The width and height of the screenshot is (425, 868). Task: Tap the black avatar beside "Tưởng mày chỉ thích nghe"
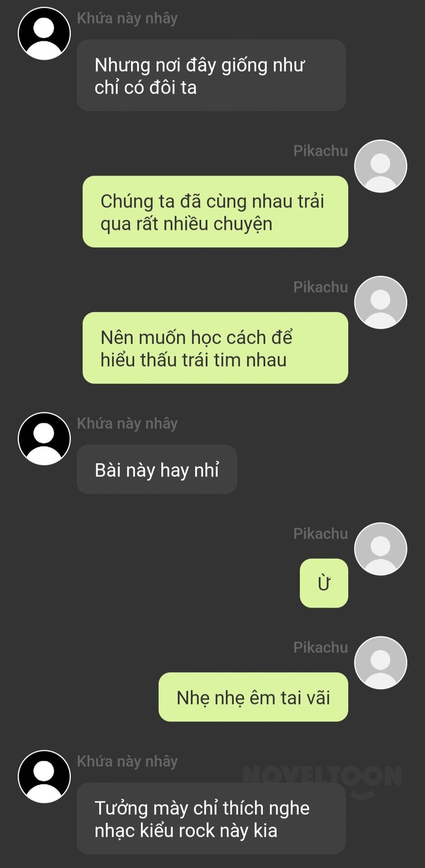tap(44, 777)
